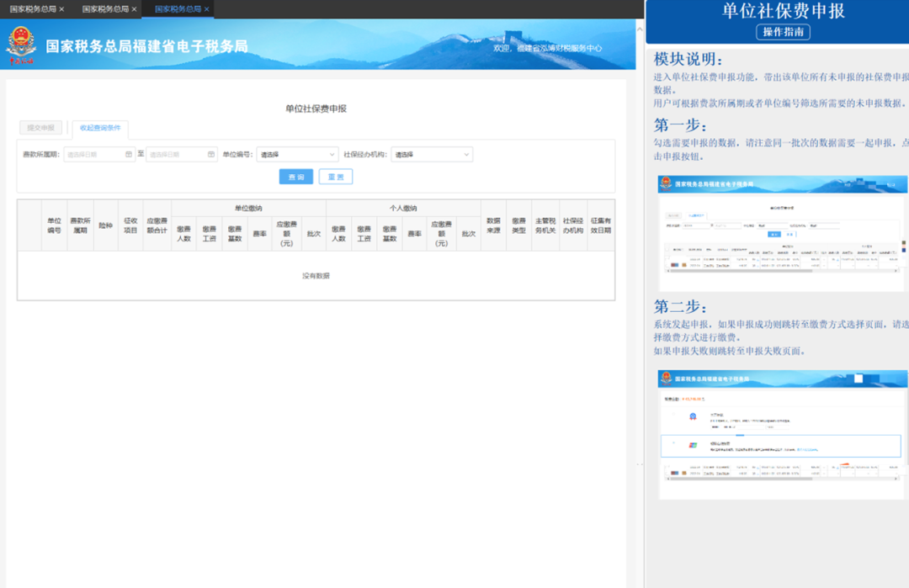Click the 单位社保费申报 guide panel title
909x588 pixels.
tap(783, 11)
